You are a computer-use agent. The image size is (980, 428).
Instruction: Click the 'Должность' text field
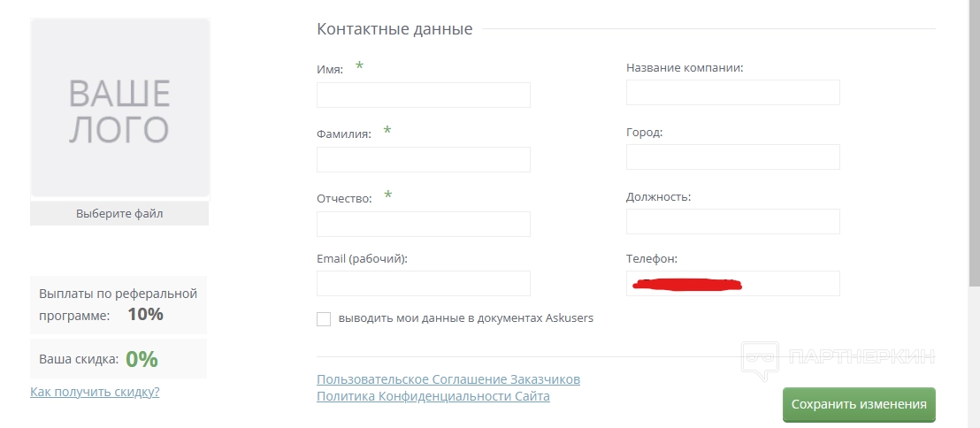(732, 222)
